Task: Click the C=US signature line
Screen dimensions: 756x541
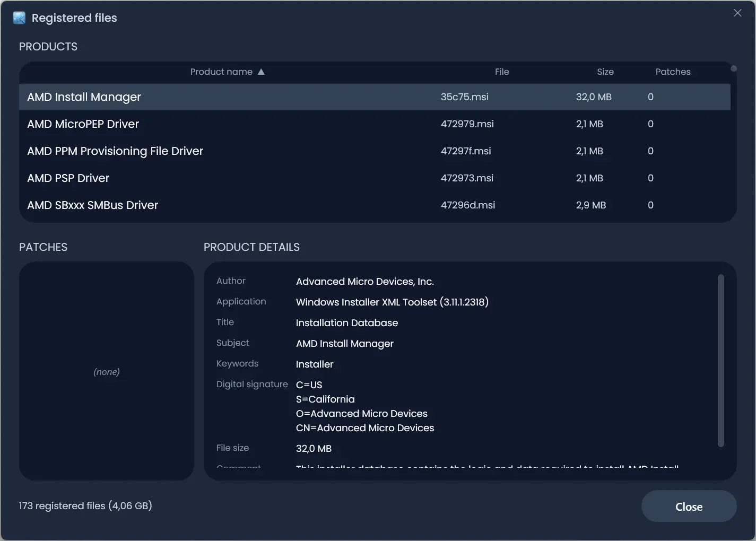Action: click(309, 385)
